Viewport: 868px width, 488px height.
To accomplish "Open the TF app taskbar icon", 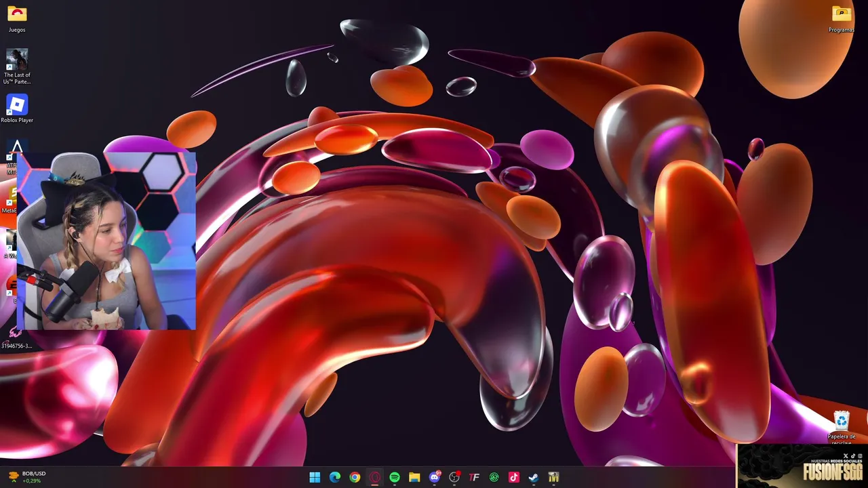I will coord(474,477).
